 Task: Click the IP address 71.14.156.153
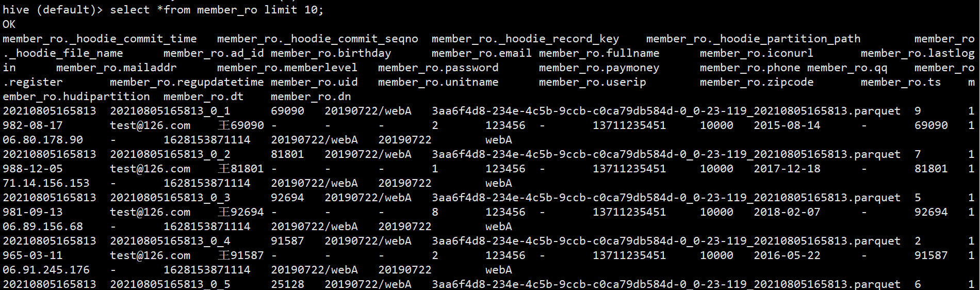coord(46,183)
